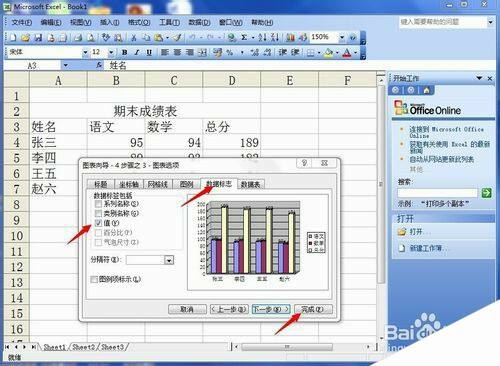Uncheck the 值 (Value) checkbox
The width and height of the screenshot is (500, 366).
coord(98,223)
